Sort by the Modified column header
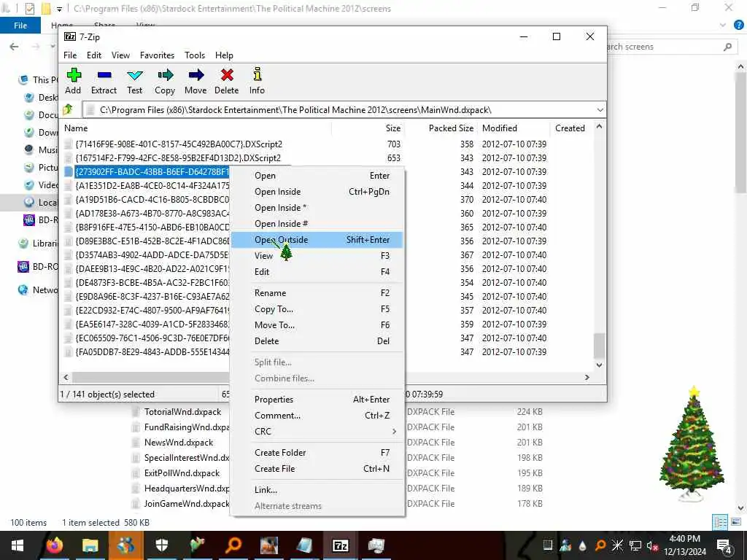Screen dimensions: 747x560 tap(514, 128)
